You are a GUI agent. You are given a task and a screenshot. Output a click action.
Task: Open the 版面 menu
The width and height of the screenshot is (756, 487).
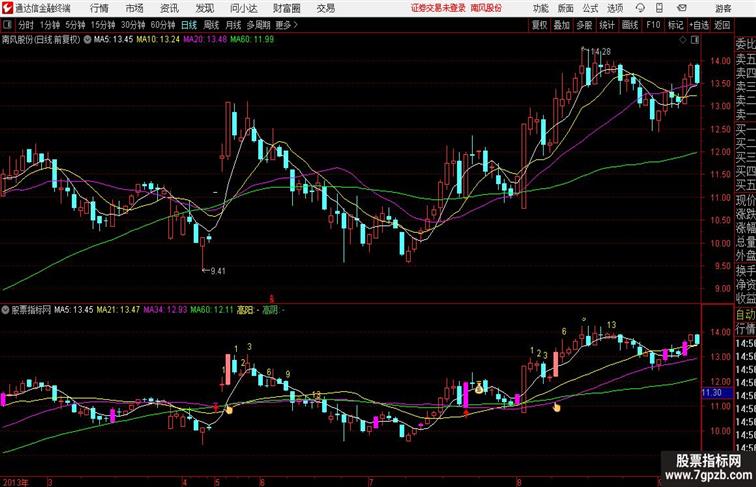[x=566, y=8]
